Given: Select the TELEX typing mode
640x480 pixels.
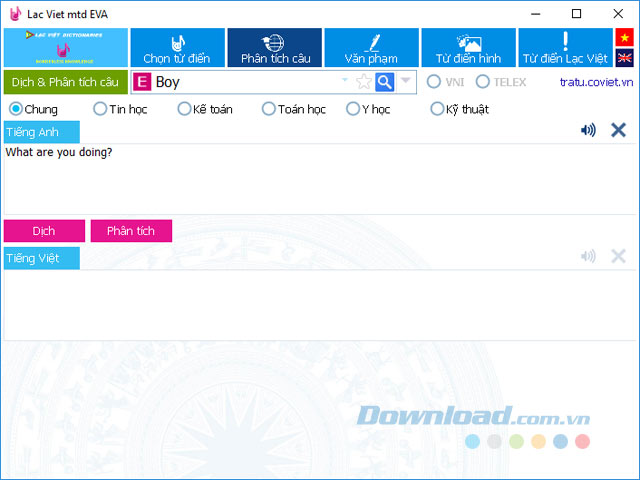Looking at the screenshot, I should coord(501,82).
